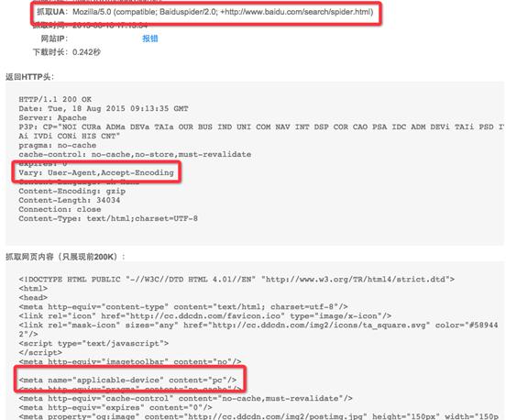Viewport: 506px width, 420px height.
Task: Click the Baiduspider UA string text
Action: click(x=223, y=12)
